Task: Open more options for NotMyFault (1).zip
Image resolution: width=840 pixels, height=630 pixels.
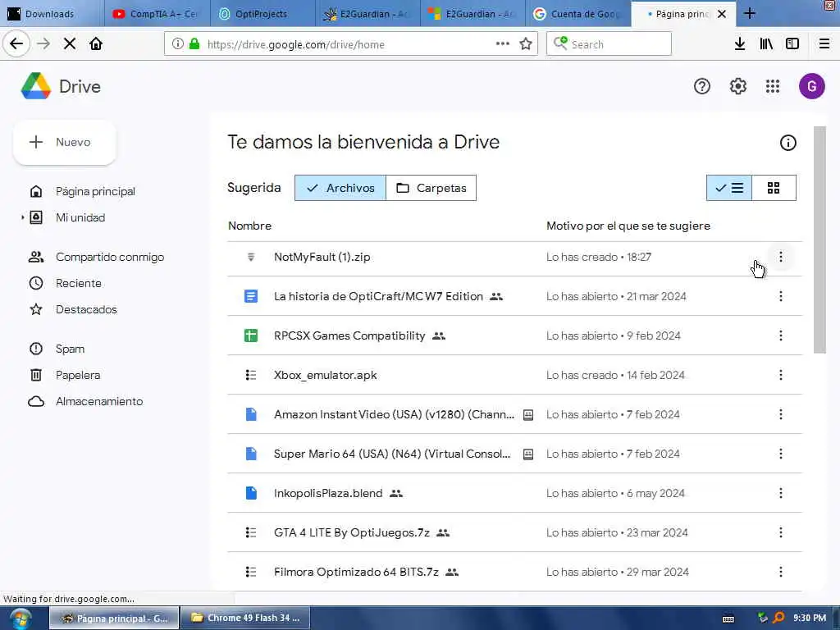Action: (x=781, y=257)
